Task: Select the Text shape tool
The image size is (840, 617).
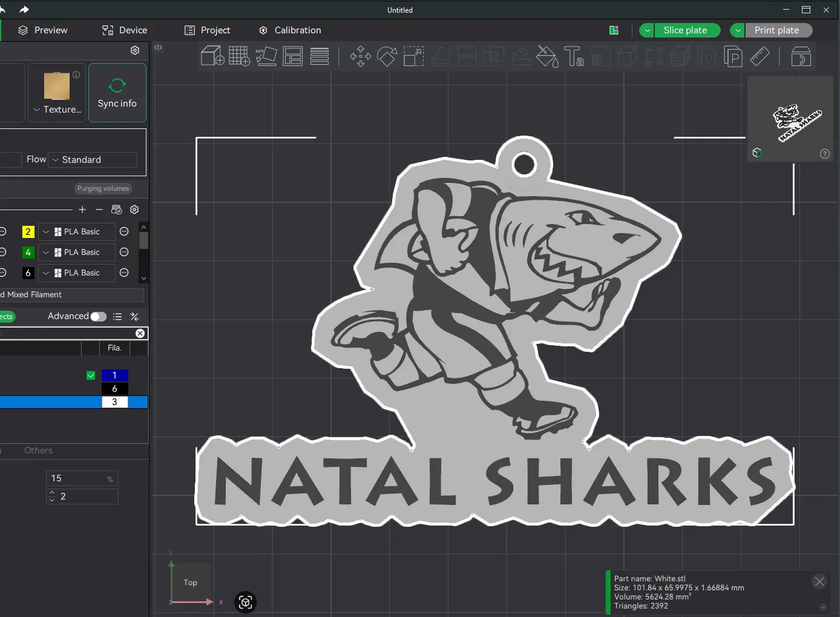Action: (x=574, y=56)
